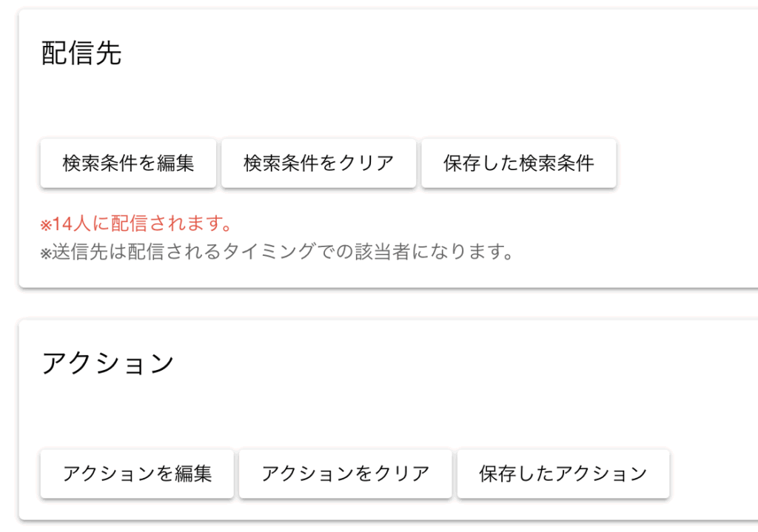The image size is (758, 532).
Task: Open 保存した検索条件 list
Action: click(518, 163)
